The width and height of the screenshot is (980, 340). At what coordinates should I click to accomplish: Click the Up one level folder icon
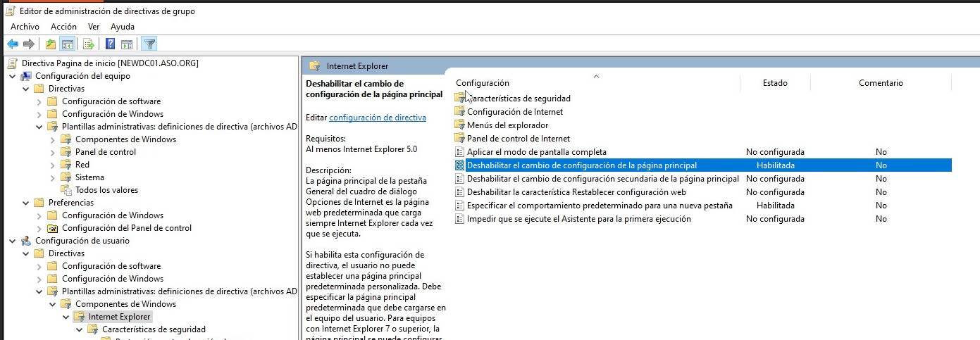50,44
